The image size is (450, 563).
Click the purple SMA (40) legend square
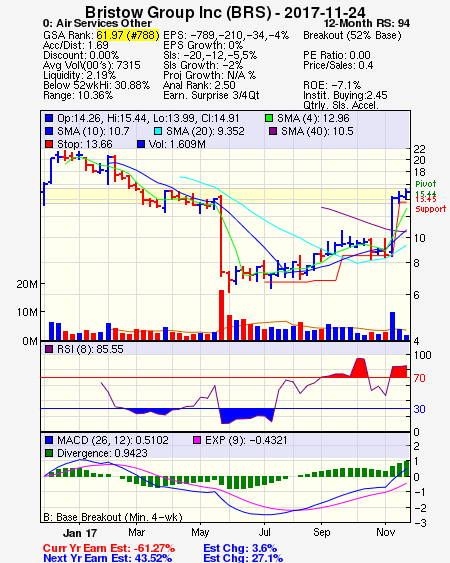[x=273, y=131]
